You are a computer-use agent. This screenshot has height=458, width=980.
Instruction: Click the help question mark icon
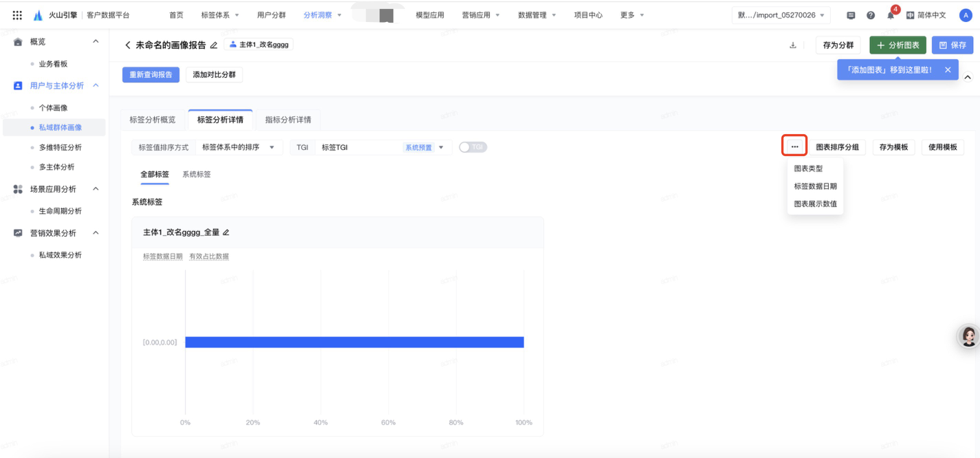(871, 15)
